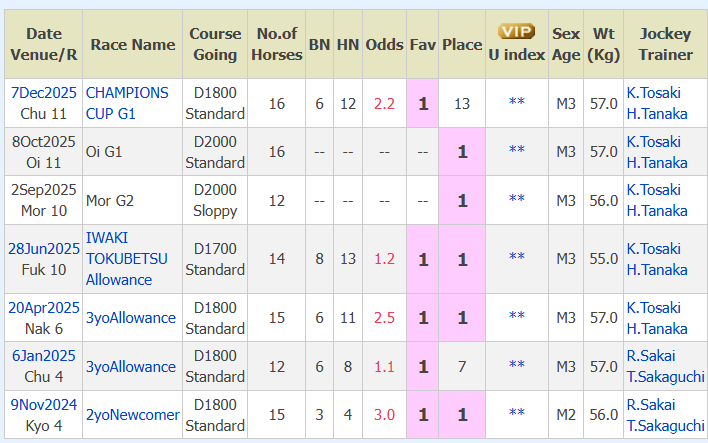Click the Race Name column header
This screenshot has height=443, width=708.
tap(133, 44)
